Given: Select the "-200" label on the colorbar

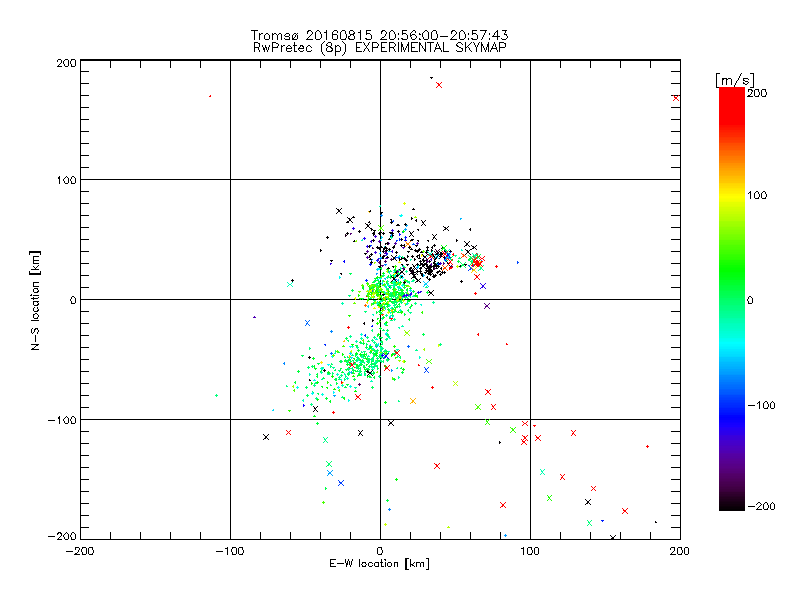Looking at the screenshot, I should pos(761,506).
